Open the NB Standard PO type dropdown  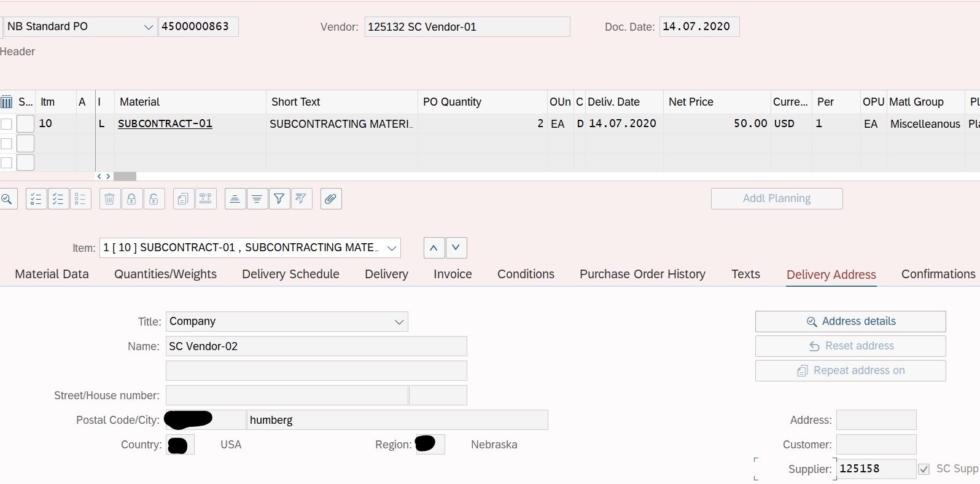[148, 27]
